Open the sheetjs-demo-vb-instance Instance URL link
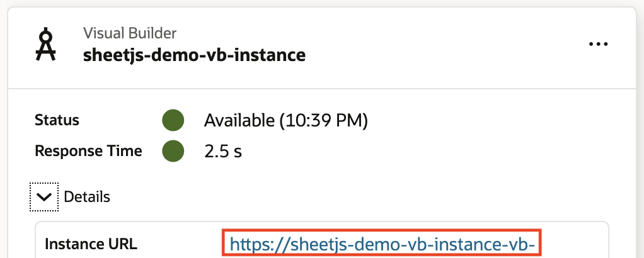This screenshot has height=258, width=644. 383,244
